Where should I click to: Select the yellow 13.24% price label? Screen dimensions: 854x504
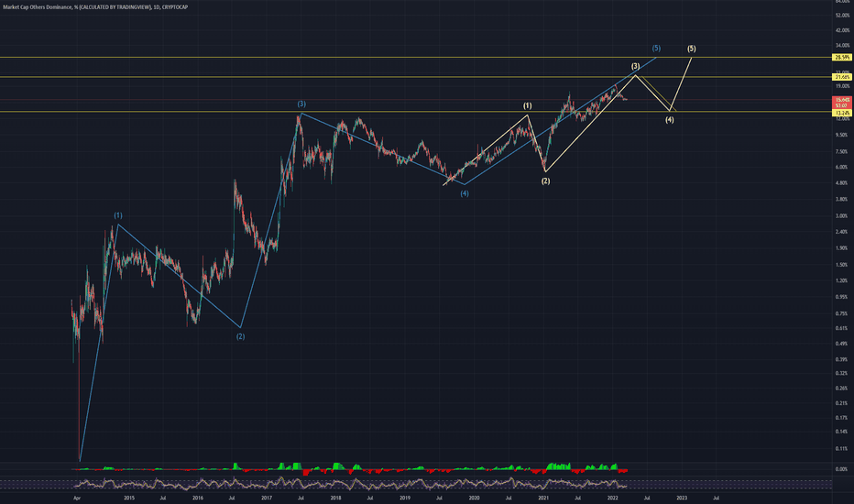pos(842,113)
